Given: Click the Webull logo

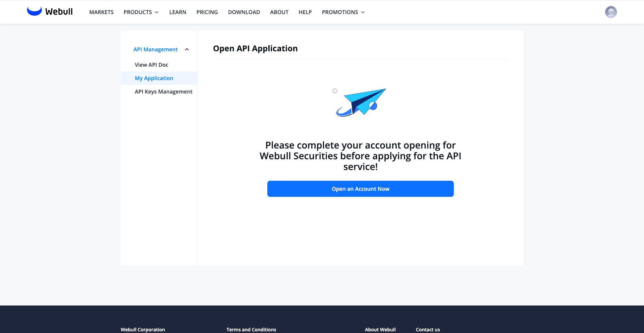Looking at the screenshot, I should 50,12.
